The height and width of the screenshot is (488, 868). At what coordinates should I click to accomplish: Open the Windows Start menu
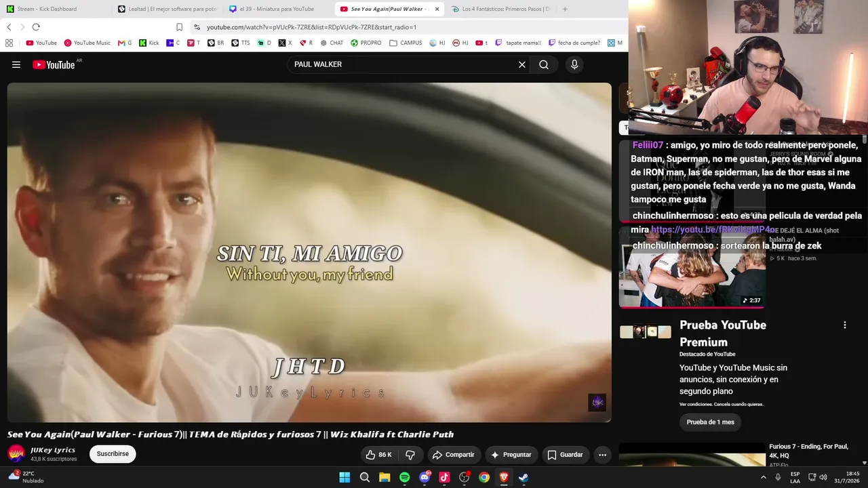[x=344, y=477]
